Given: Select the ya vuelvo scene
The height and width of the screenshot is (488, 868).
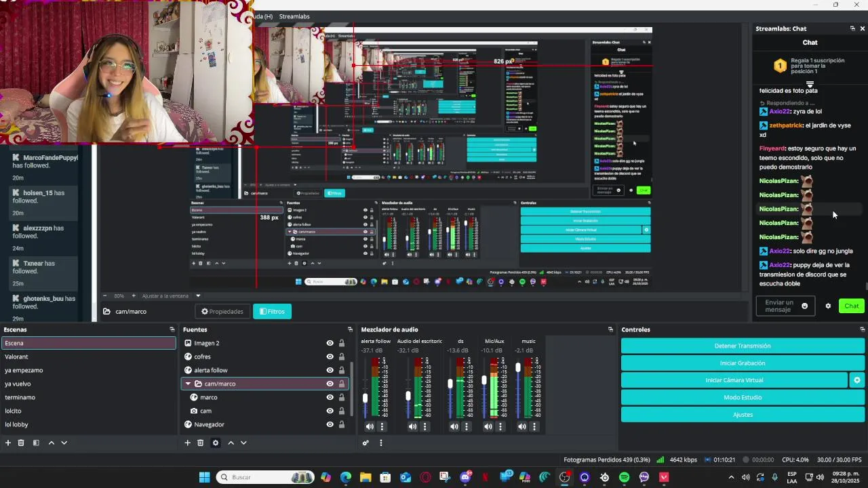Looking at the screenshot, I should point(88,384).
